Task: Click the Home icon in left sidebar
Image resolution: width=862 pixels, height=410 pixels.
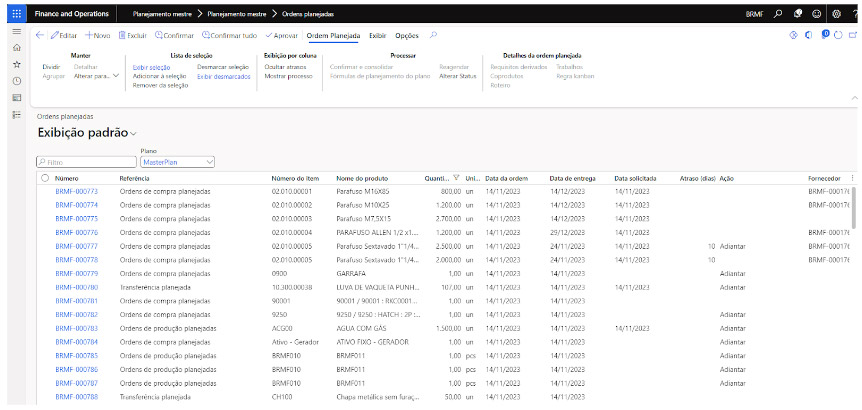Action: coord(15,48)
